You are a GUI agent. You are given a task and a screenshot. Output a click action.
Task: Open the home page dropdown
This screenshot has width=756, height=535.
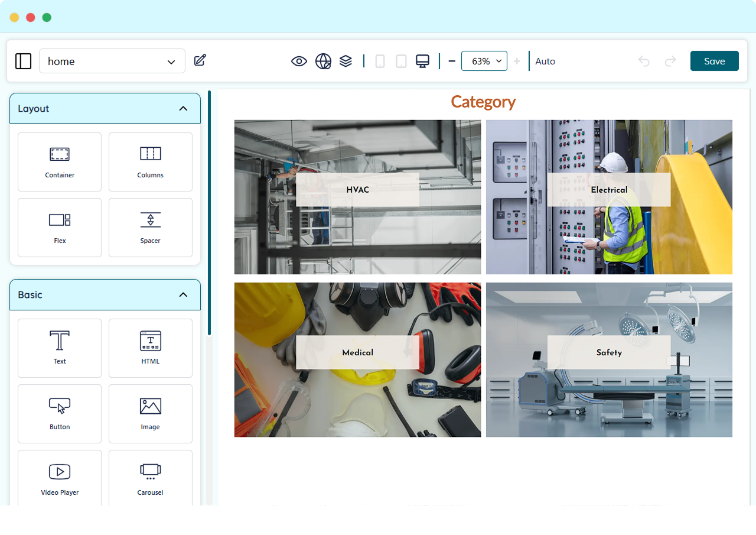point(112,61)
